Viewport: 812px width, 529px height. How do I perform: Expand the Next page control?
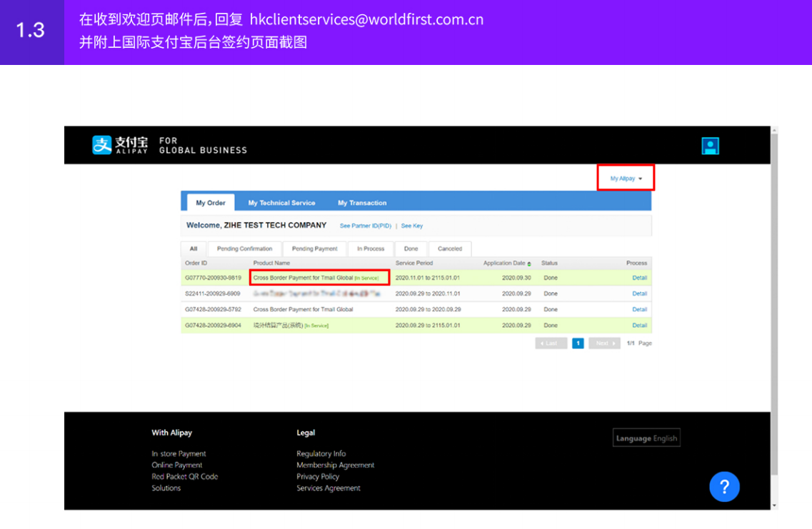603,343
